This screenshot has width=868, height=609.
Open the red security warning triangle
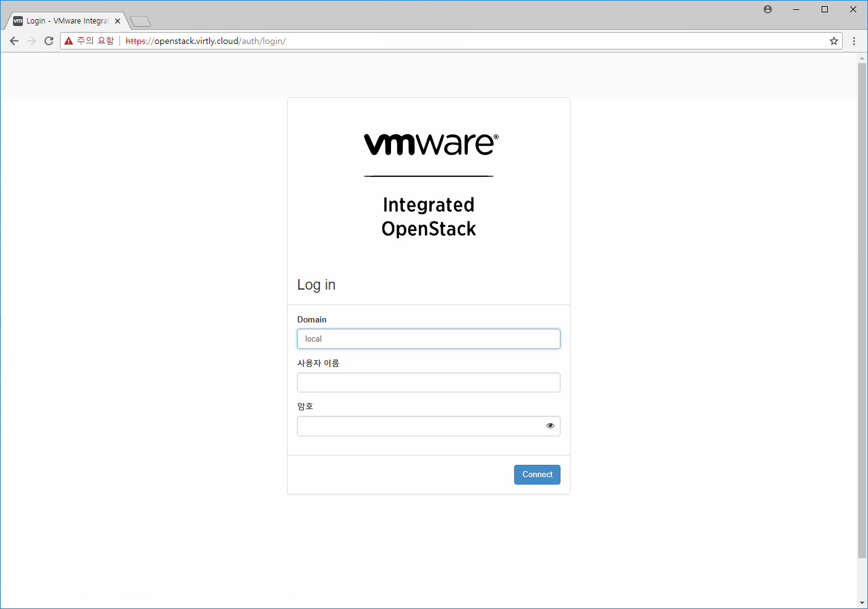click(x=69, y=41)
